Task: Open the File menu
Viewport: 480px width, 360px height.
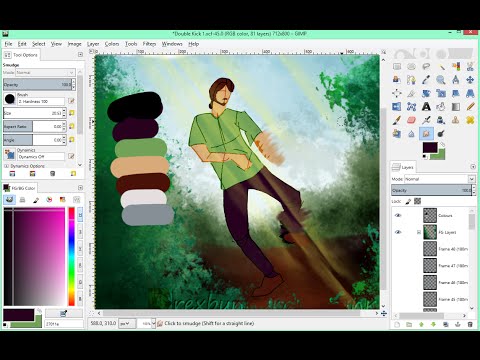Action: point(8,44)
